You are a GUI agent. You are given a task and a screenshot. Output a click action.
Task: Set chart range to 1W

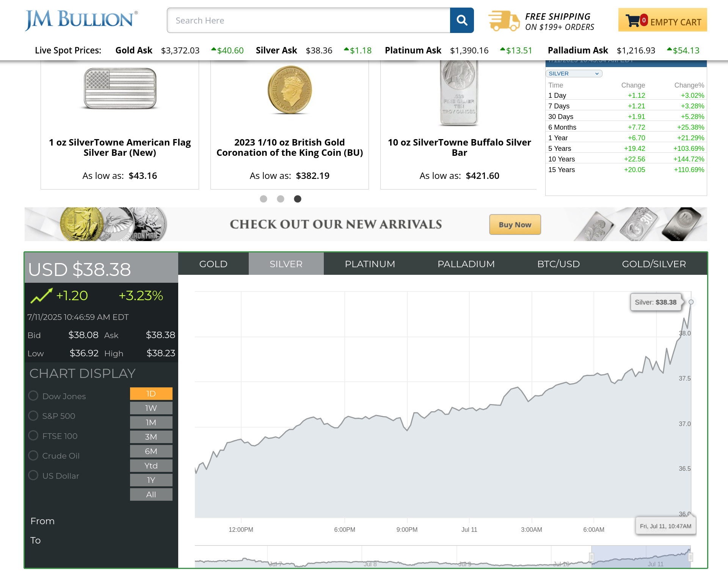tap(151, 408)
